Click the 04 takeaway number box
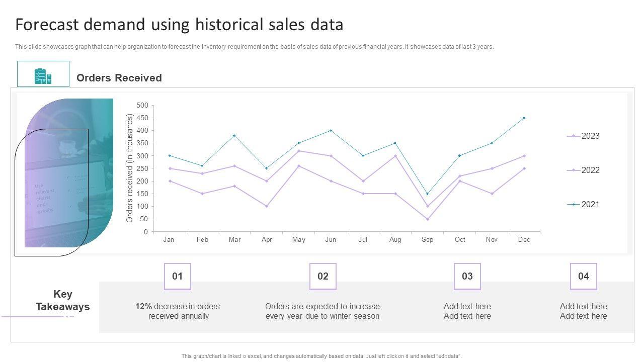The height and width of the screenshot is (362, 644). (x=583, y=276)
